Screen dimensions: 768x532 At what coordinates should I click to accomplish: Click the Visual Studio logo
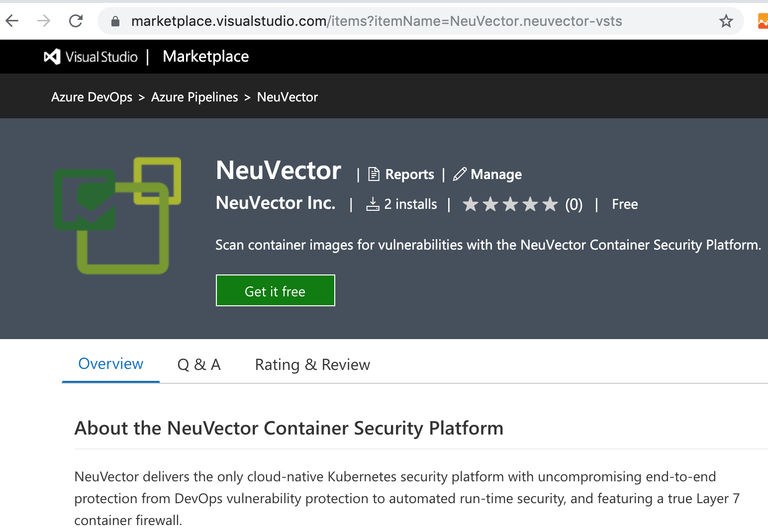51,56
